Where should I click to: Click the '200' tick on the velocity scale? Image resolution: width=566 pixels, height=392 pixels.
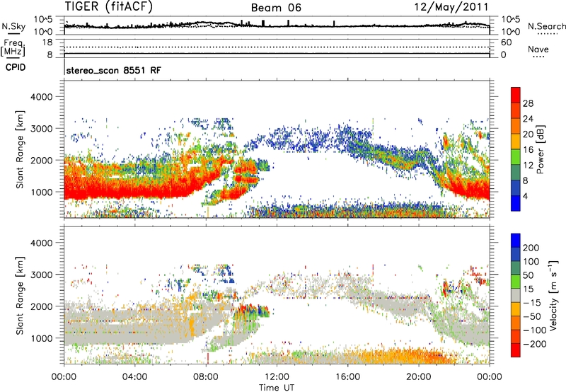point(531,248)
